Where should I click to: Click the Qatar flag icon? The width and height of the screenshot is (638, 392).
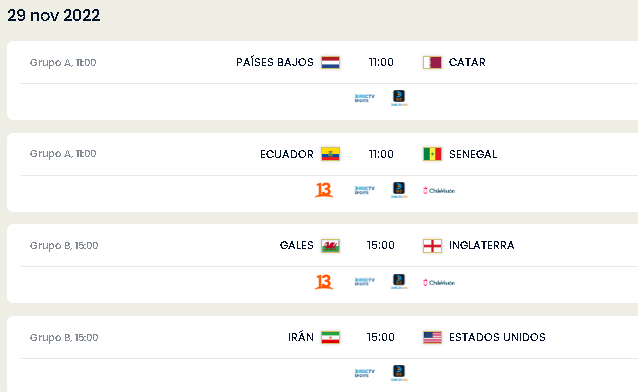[x=432, y=62]
